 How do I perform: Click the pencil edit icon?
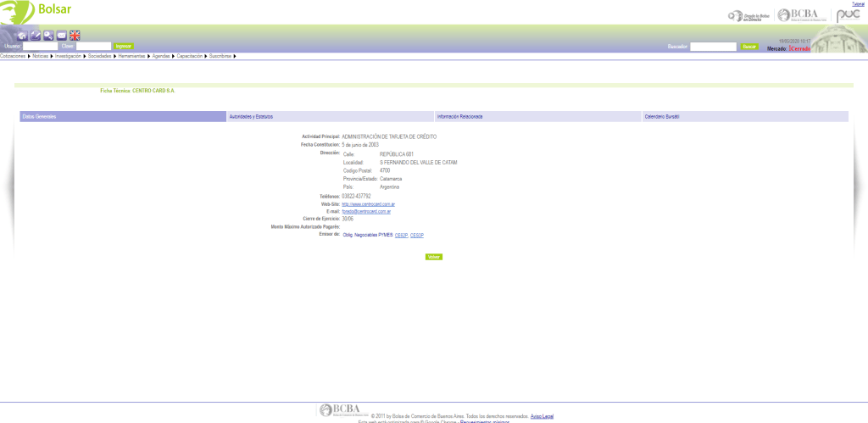pos(36,36)
